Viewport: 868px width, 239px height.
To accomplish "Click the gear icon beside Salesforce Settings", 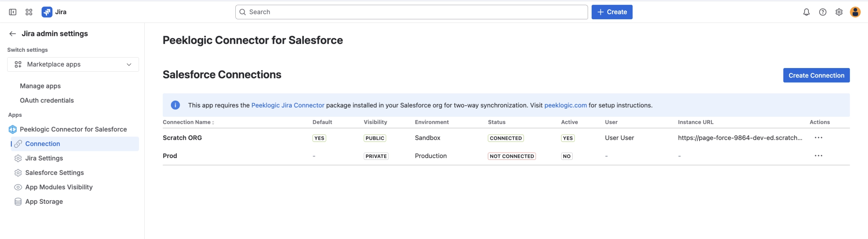I will point(18,173).
